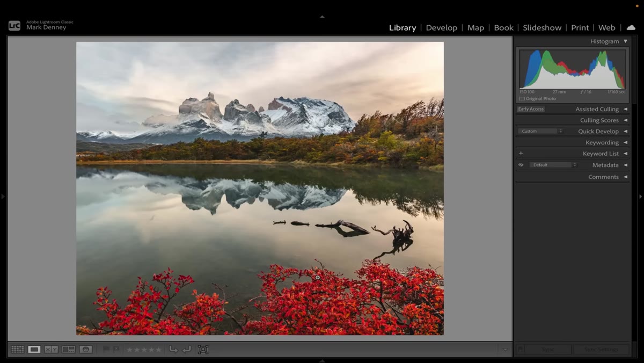Screen dimensions: 644x363
Task: Click the Early Access badge
Action: 531,109
